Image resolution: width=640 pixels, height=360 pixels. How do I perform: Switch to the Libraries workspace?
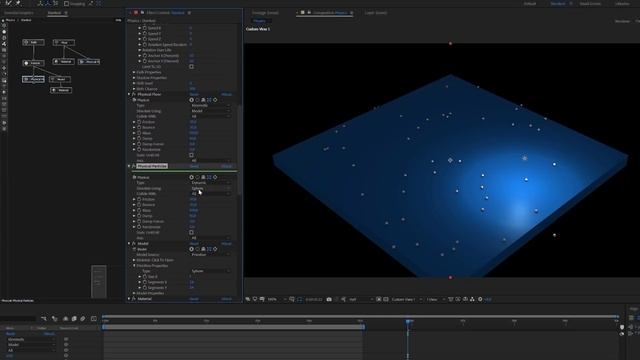[622, 4]
